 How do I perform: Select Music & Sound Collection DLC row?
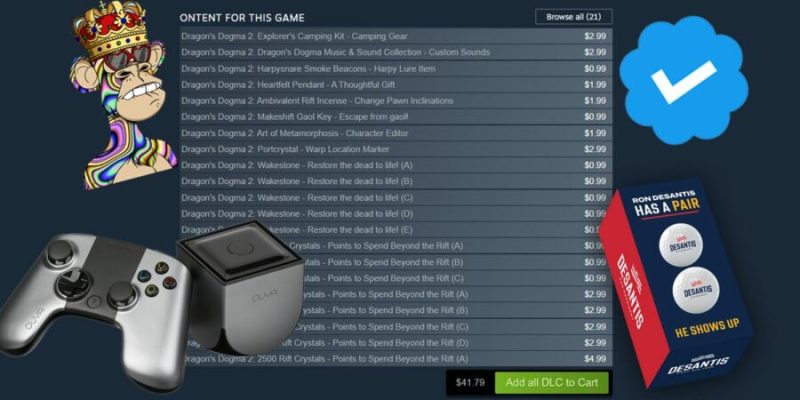click(x=396, y=52)
